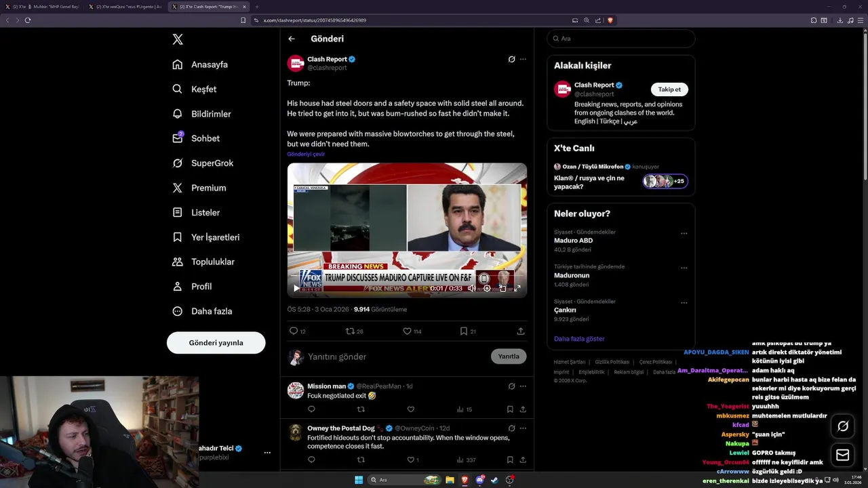
Task: Click the Gönderi yayınla button
Action: (216, 342)
